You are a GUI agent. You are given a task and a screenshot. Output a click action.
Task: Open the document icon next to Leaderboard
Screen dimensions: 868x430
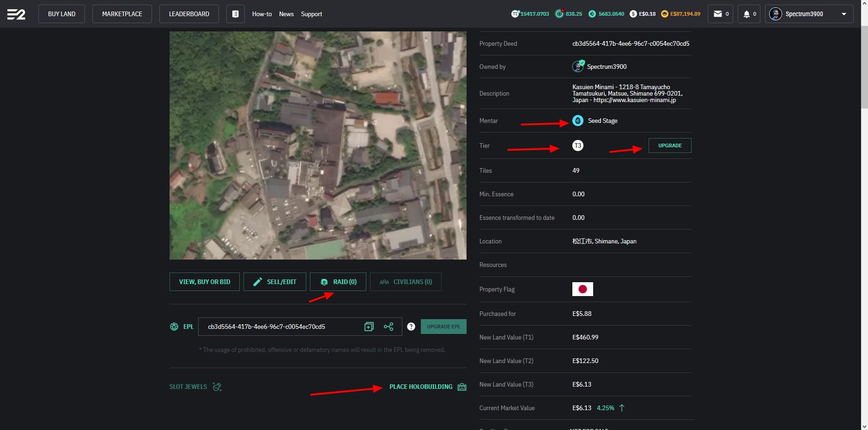[x=235, y=14]
